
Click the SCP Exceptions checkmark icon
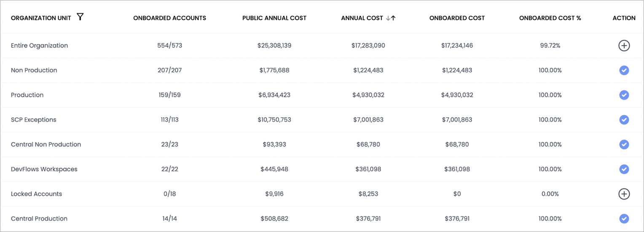coord(624,120)
